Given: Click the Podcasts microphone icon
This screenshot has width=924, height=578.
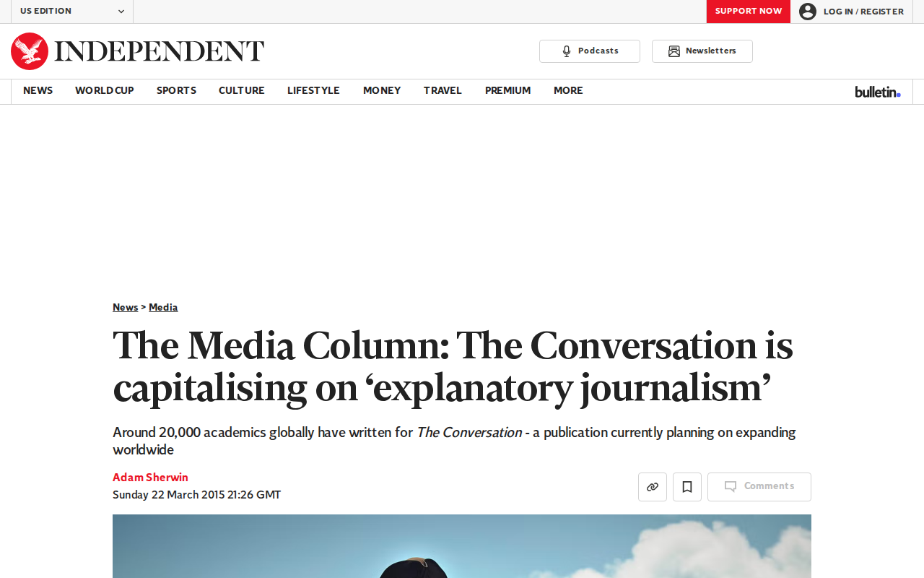Looking at the screenshot, I should coord(567,51).
